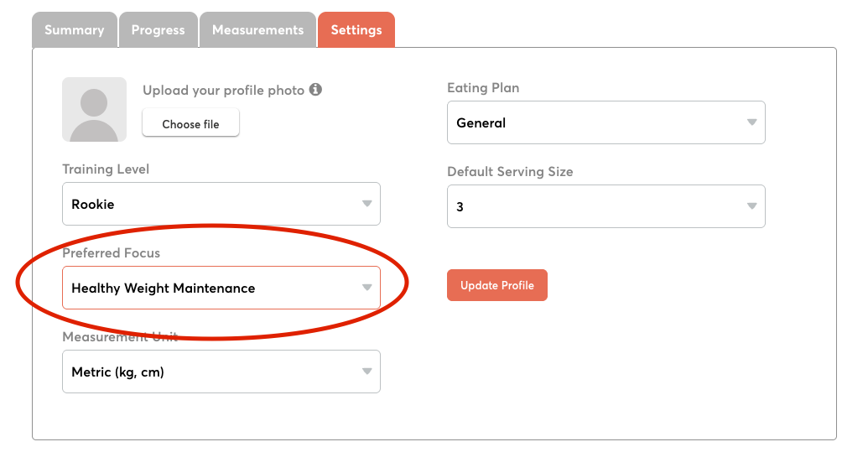The width and height of the screenshot is (868, 473).
Task: Click the "Upload your profile photo" label text
Action: click(x=223, y=91)
